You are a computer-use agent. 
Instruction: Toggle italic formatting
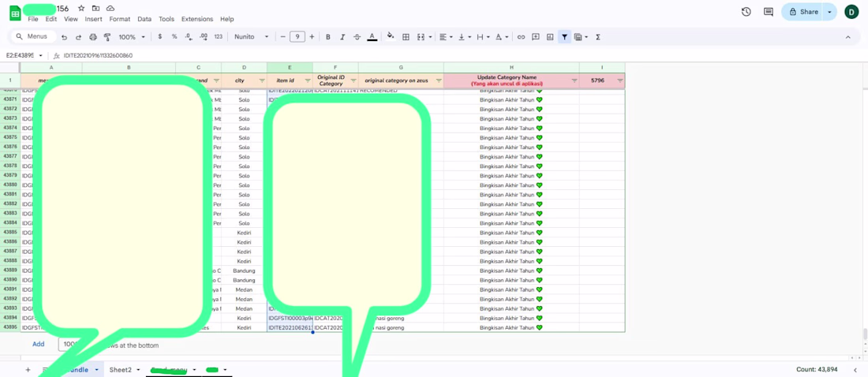tap(342, 37)
